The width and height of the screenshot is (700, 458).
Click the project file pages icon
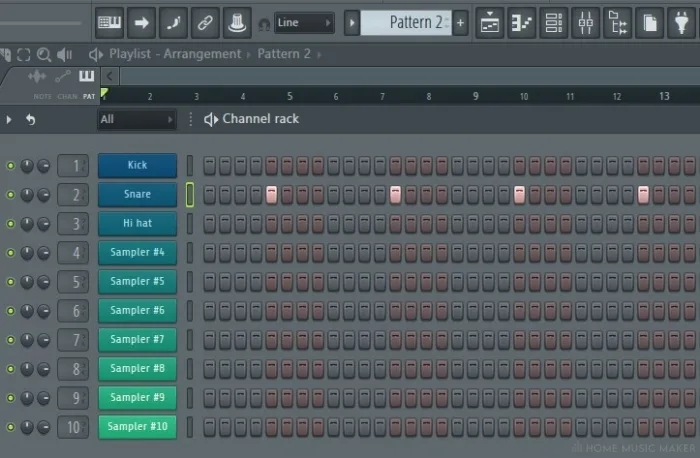tap(650, 22)
